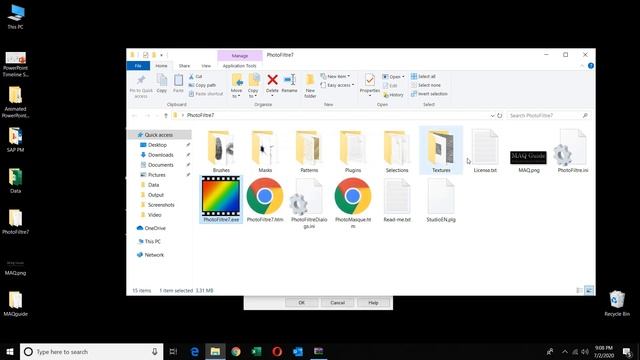The image size is (640, 360).
Task: Select the PhotoFiltre7.htm file
Action: point(265,200)
